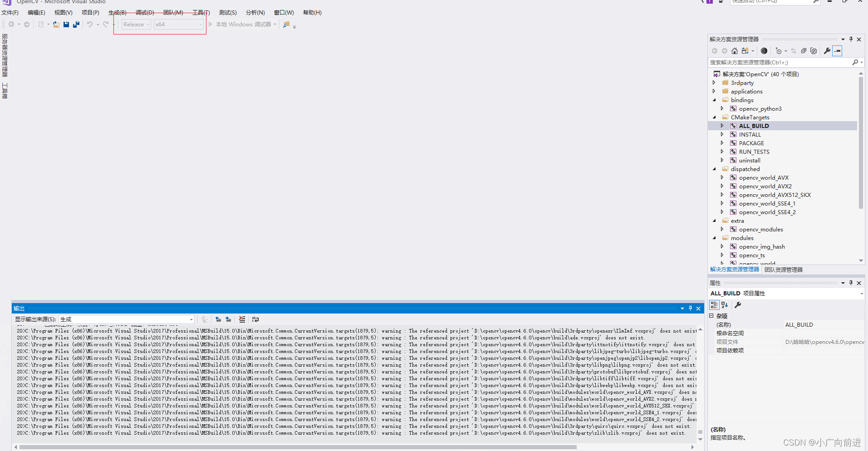The width and height of the screenshot is (868, 451).
Task: Switch to the 解决方案资源管理器 tab
Action: tap(735, 270)
